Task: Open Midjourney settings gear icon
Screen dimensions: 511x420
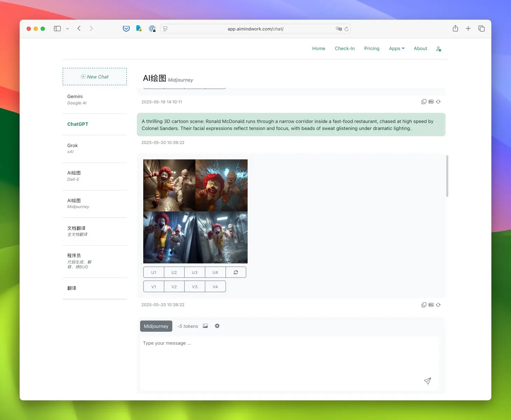Action: (217, 326)
